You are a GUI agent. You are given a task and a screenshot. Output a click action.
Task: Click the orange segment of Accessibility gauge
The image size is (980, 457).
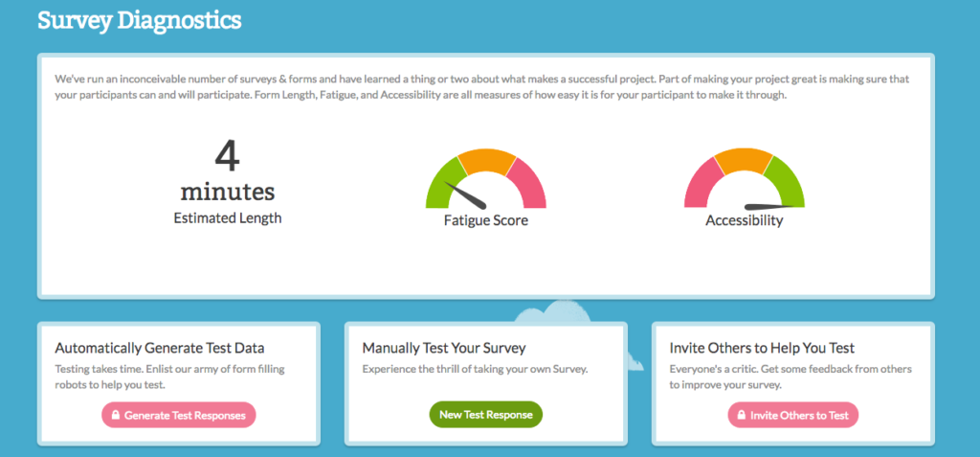tap(744, 160)
